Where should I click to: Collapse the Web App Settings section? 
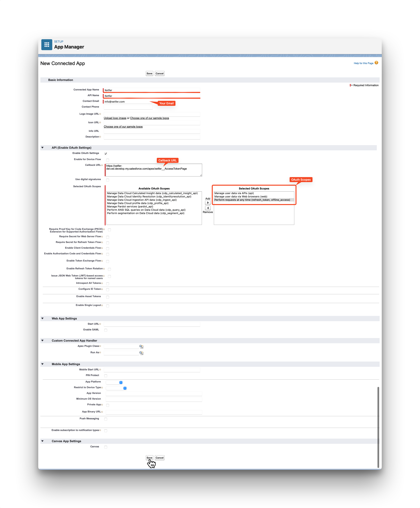coord(43,318)
